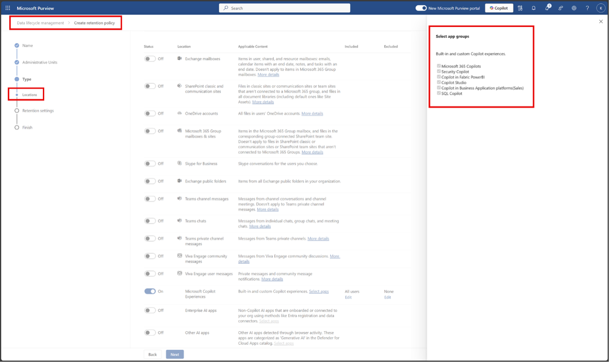Click the Viva Engage community messages icon
The width and height of the screenshot is (611, 364).
tap(180, 256)
